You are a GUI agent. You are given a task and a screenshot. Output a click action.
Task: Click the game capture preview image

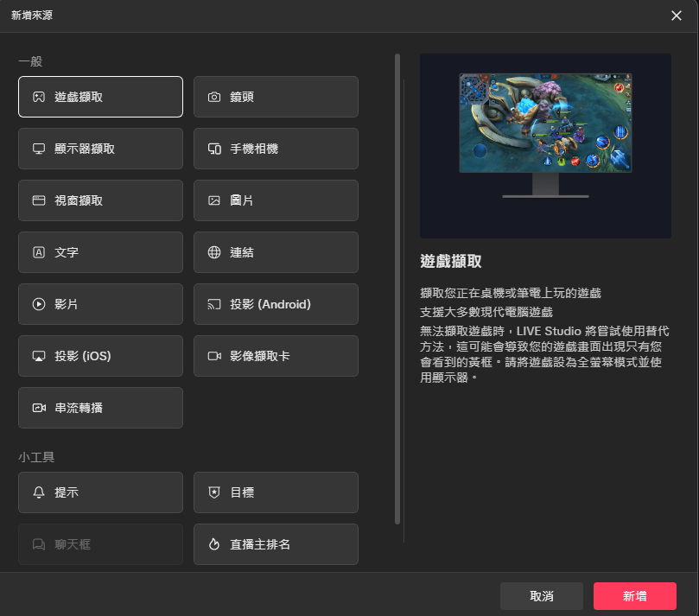tap(545, 146)
